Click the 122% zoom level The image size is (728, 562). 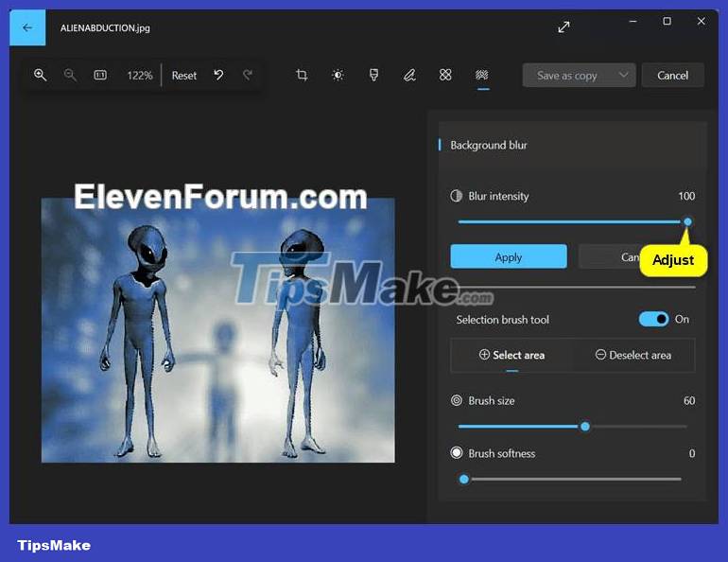pos(140,76)
